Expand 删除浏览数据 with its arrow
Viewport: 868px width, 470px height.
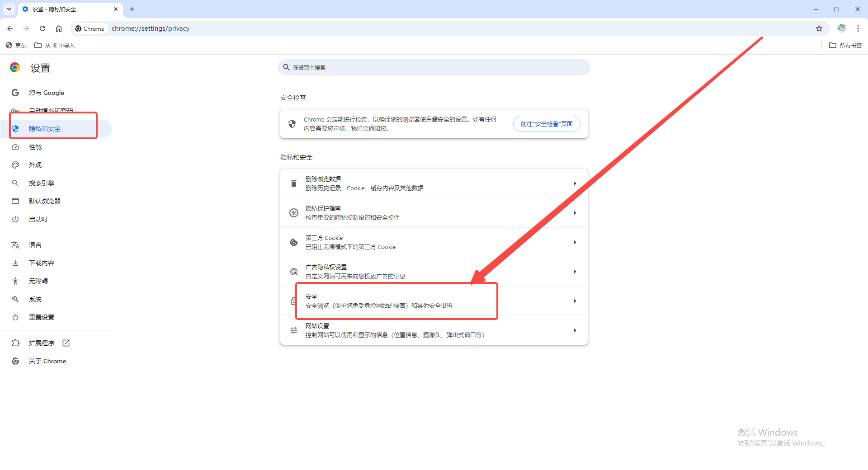(575, 183)
